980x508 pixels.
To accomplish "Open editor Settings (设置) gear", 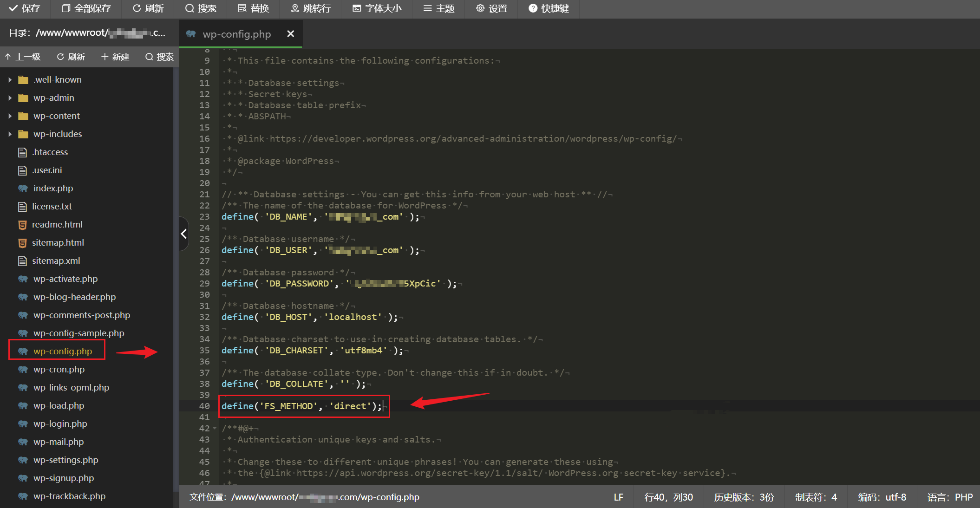I will tap(491, 8).
